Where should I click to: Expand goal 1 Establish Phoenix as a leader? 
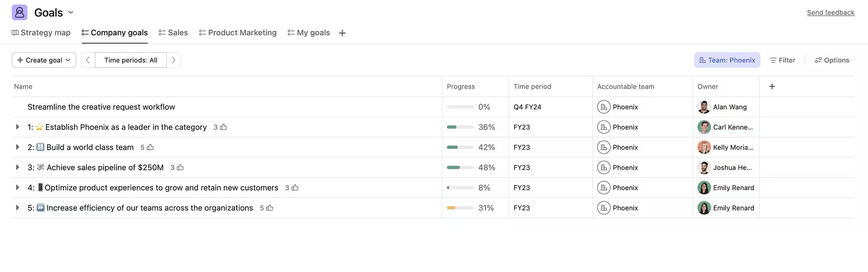(x=18, y=127)
